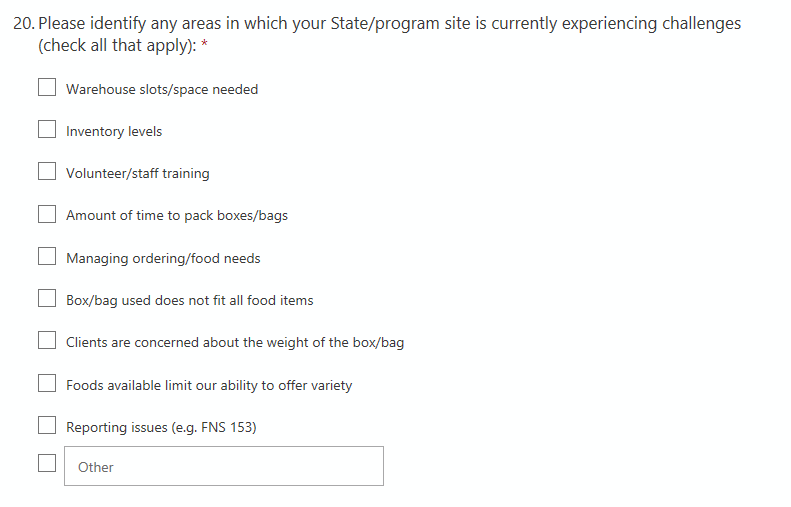Check the box/bag weight concern checkbox
Viewport: 791px width, 507px height.
[x=47, y=341]
